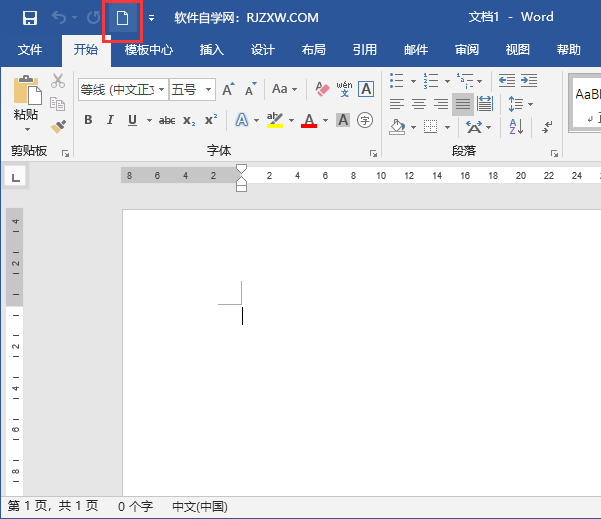Open the 布局 ribbon tab
The width and height of the screenshot is (601, 519).
point(314,50)
